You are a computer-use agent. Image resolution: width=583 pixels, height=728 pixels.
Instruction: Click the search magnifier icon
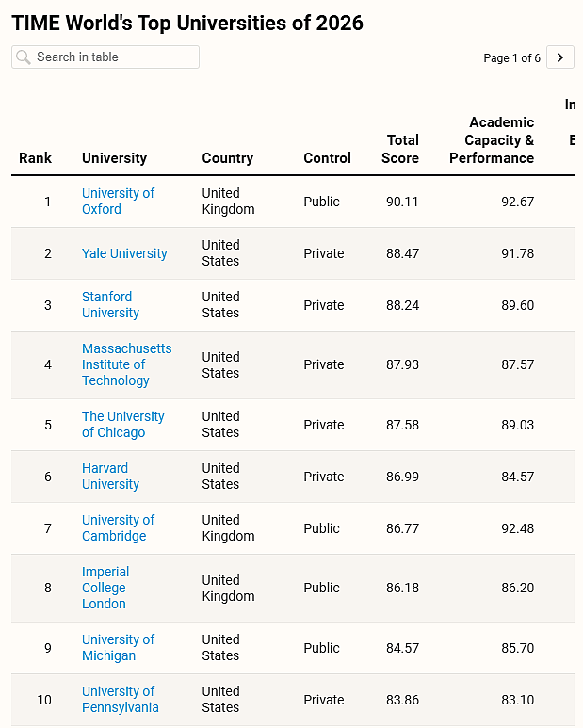click(23, 57)
